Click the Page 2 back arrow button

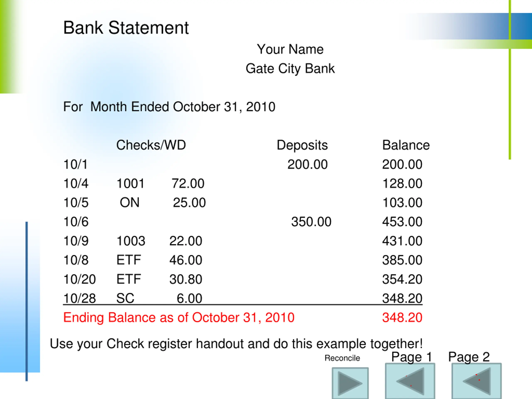(x=477, y=381)
